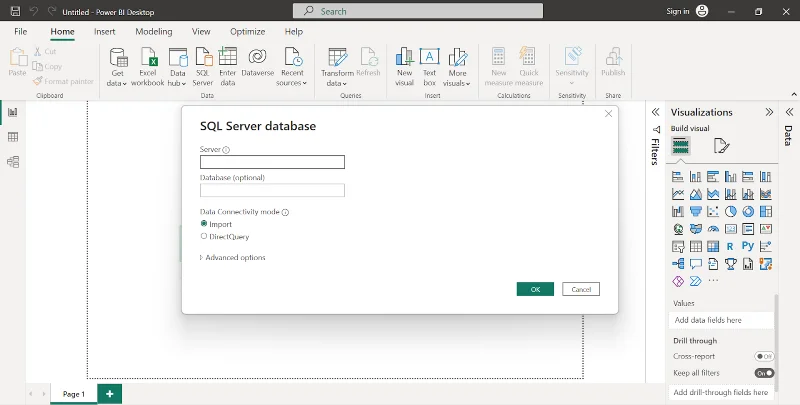Viewport: 800px width, 405px height.
Task: Add a map visual with globe icon
Action: 678,229
